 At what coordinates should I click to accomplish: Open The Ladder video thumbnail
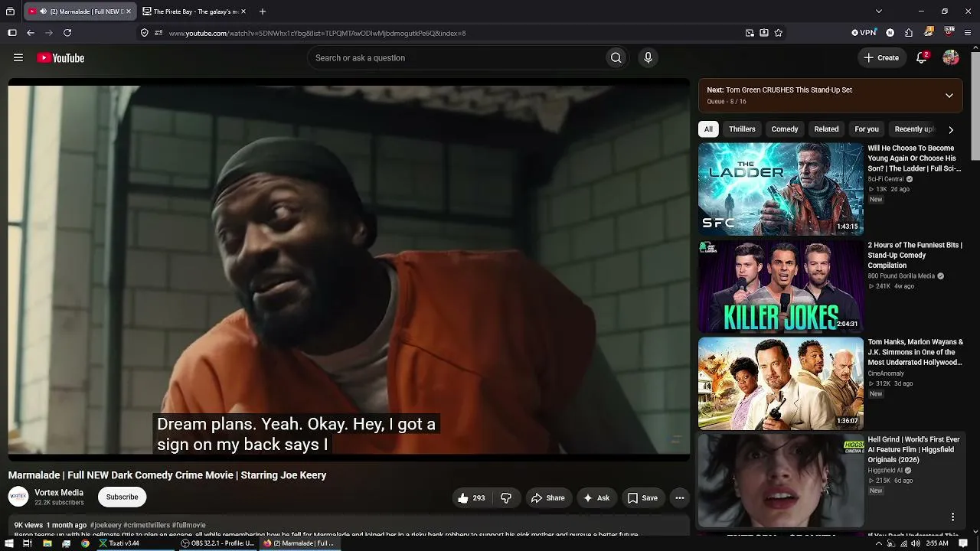coord(780,189)
